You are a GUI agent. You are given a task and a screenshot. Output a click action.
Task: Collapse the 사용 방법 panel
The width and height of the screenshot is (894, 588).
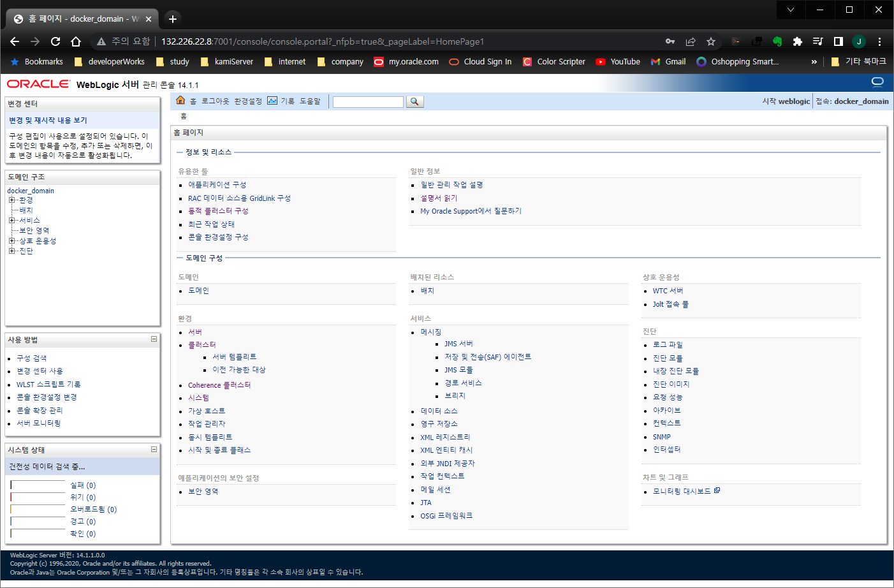pyautogui.click(x=154, y=339)
